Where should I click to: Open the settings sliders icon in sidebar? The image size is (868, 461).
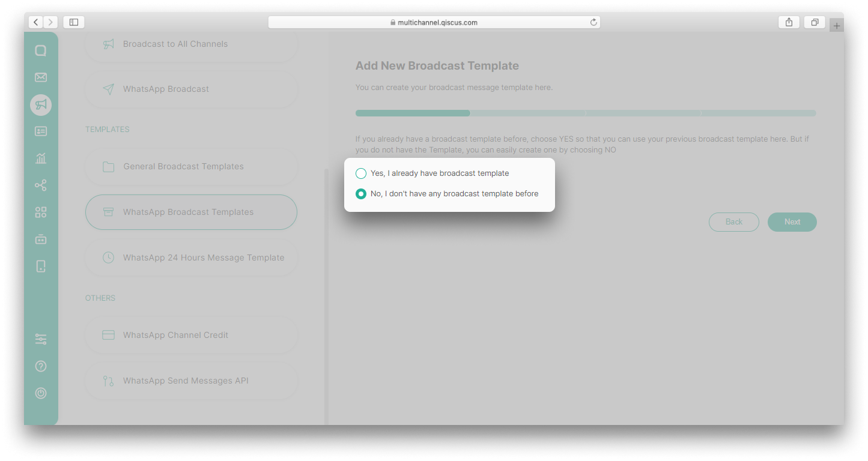coord(41,339)
